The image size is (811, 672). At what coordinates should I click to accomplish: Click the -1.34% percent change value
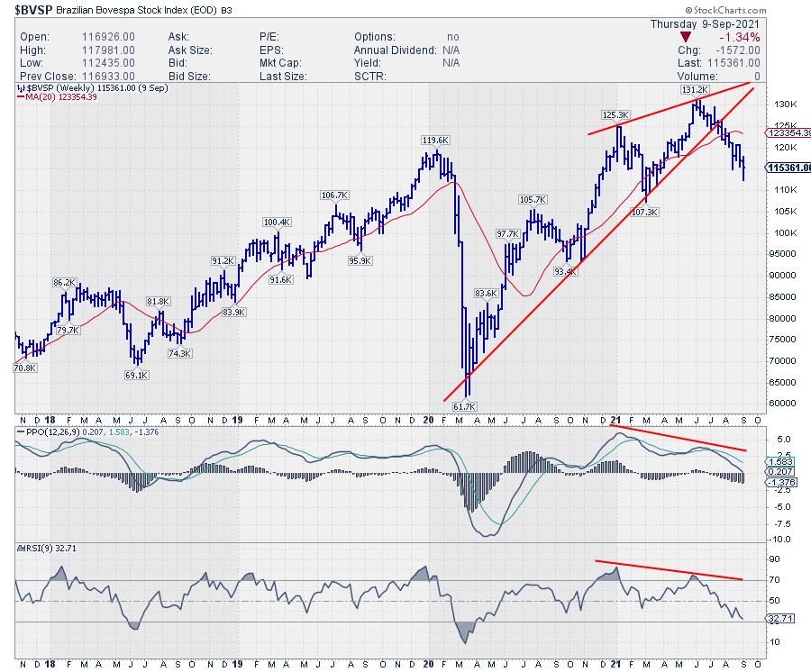pyautogui.click(x=742, y=37)
